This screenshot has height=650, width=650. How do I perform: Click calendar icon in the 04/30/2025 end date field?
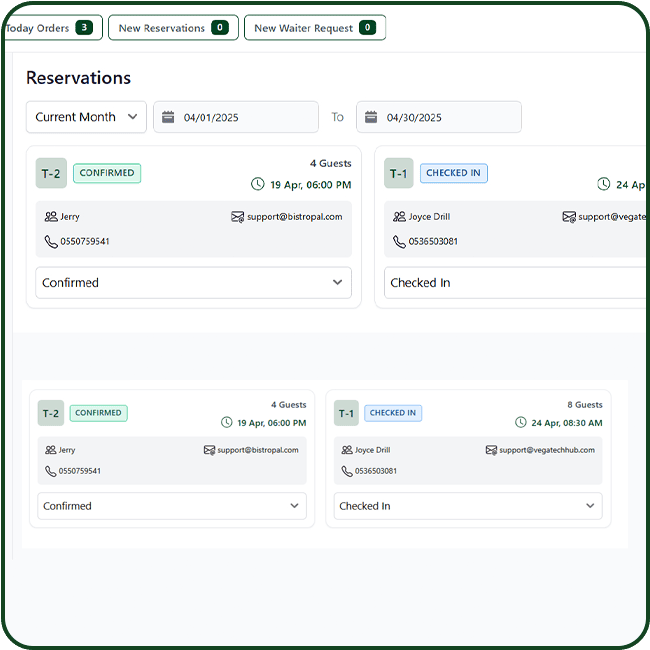click(x=371, y=117)
